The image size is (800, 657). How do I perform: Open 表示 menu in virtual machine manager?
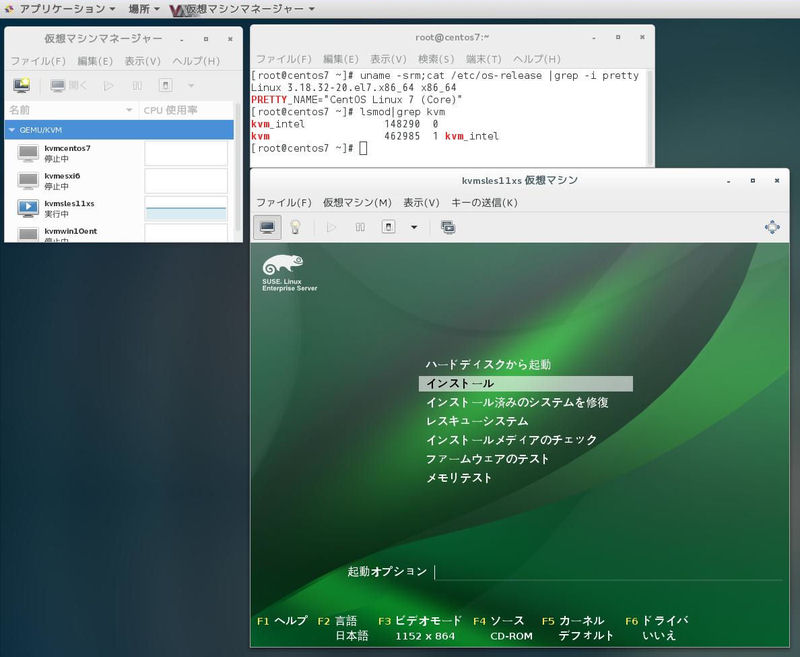143,61
